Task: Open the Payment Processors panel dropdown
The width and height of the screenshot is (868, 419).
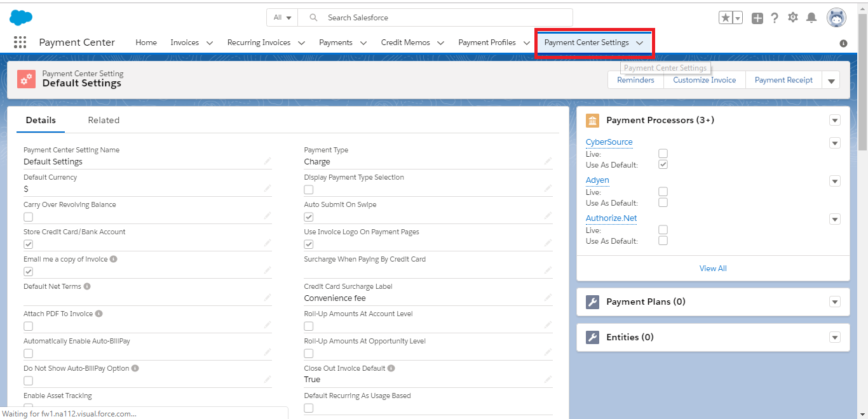Action: pos(835,121)
